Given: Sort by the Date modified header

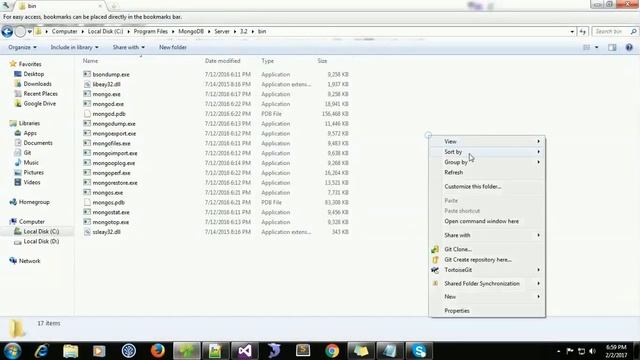Looking at the screenshot, I should click(x=222, y=61).
